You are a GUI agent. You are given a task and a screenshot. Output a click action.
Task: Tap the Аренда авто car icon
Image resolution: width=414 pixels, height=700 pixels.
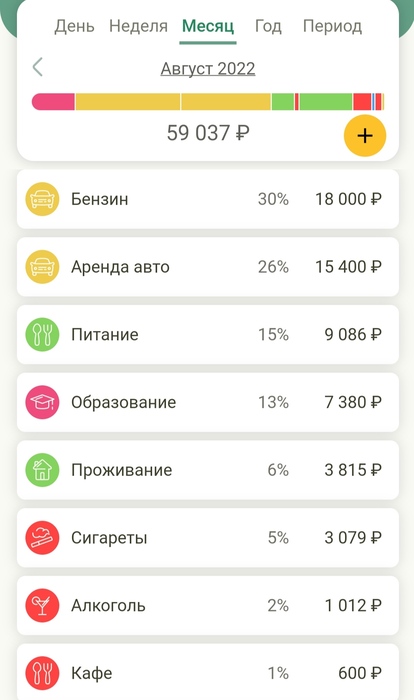point(42,267)
